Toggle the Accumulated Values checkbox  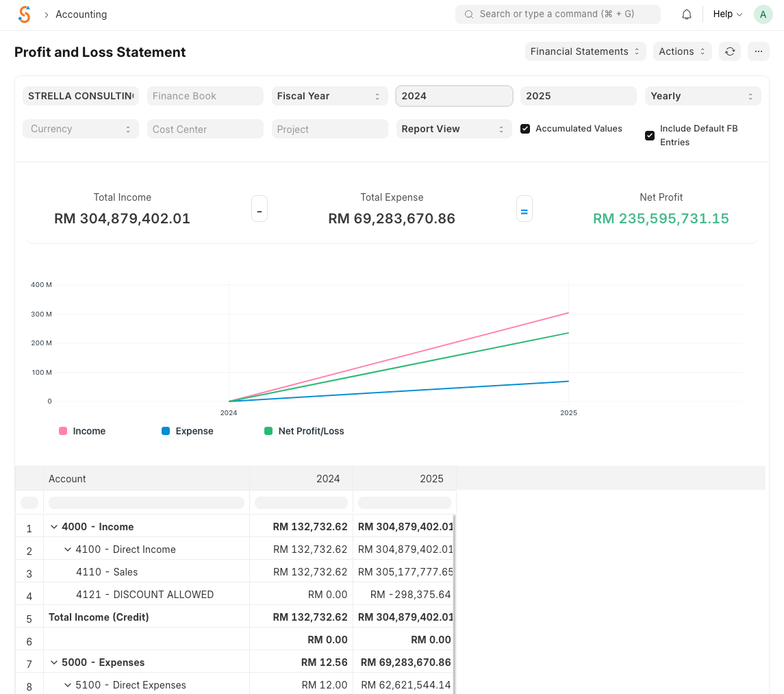coord(525,129)
